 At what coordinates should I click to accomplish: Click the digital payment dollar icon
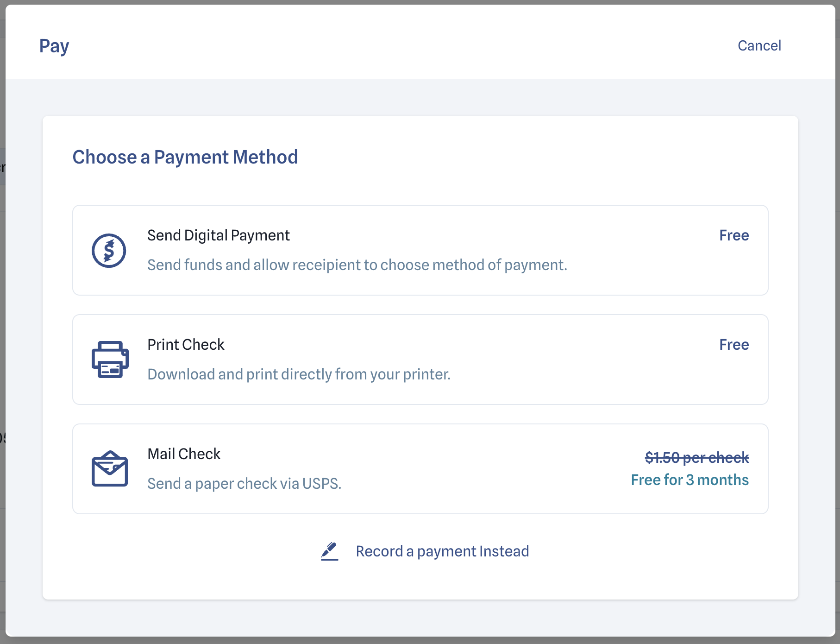tap(109, 251)
